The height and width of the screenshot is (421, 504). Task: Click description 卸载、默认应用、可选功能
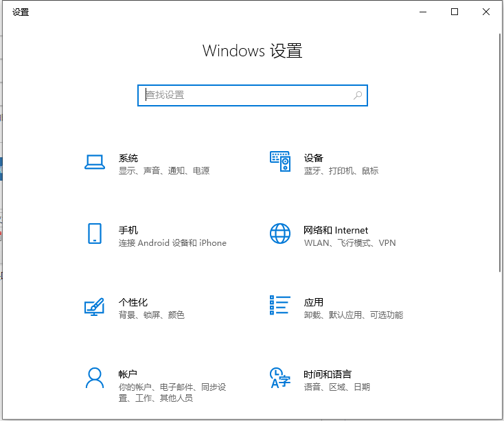353,315
